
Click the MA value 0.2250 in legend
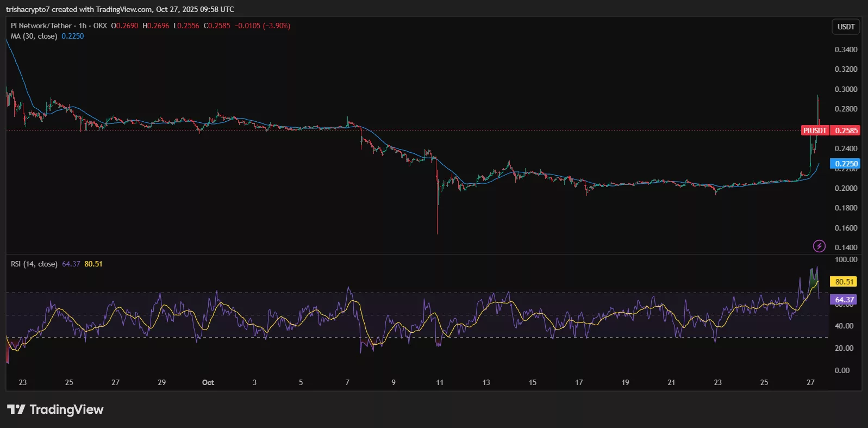point(73,36)
